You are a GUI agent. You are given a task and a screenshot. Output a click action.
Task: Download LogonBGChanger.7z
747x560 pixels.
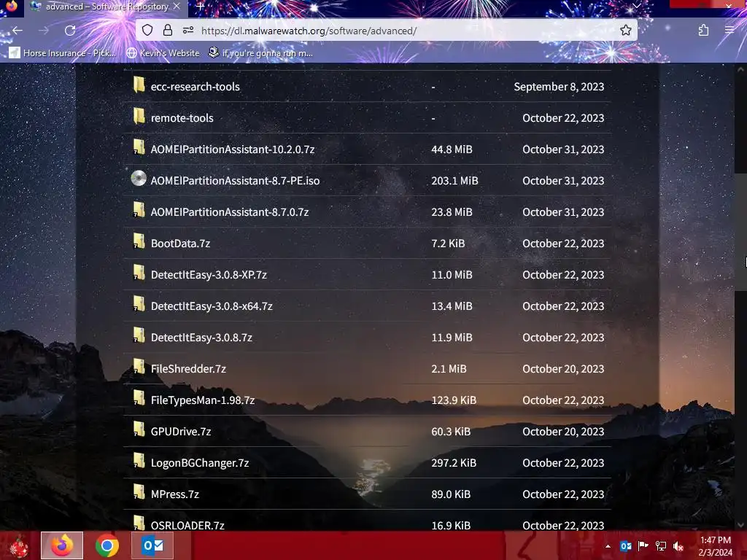[200, 463]
